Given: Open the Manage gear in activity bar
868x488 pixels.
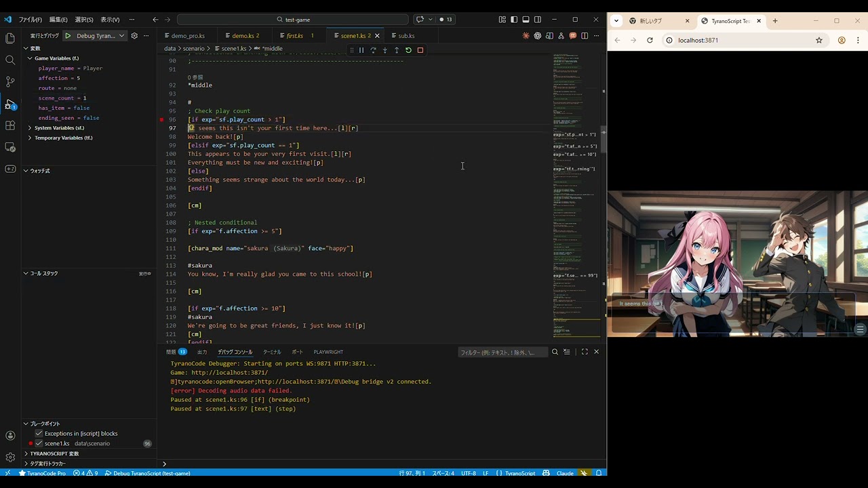Looking at the screenshot, I should [x=10, y=457].
